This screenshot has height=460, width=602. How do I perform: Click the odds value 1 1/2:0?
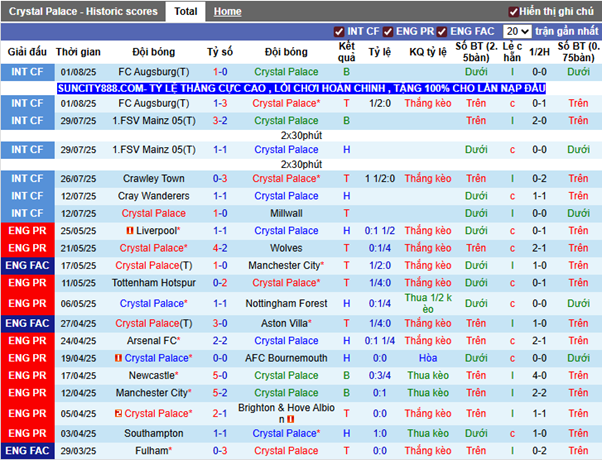pos(380,179)
